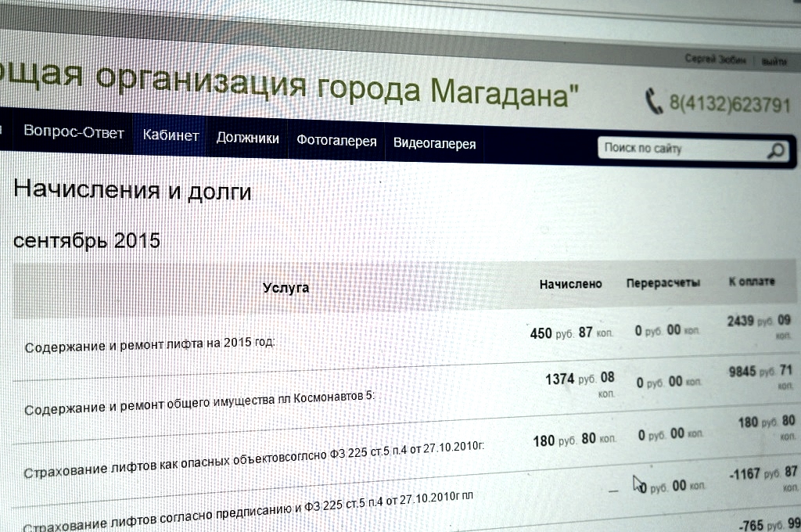Open the Должники section
This screenshot has width=801, height=532.
(x=248, y=137)
